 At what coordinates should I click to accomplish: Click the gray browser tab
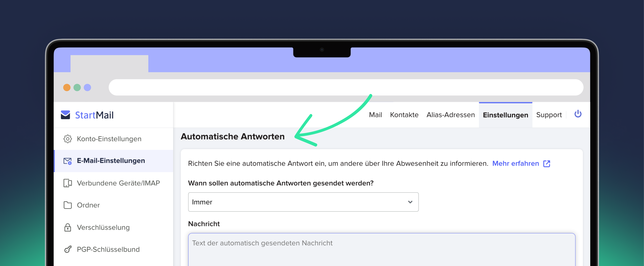coord(109,64)
